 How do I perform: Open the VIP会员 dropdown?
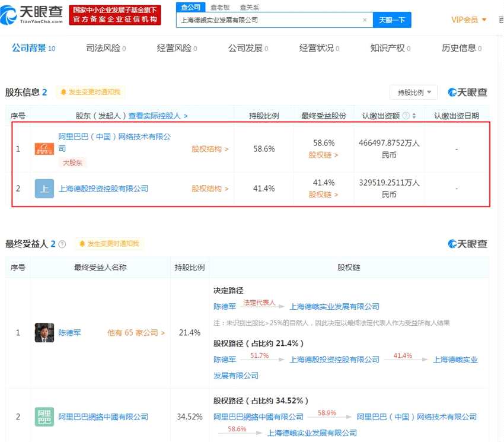coord(468,20)
